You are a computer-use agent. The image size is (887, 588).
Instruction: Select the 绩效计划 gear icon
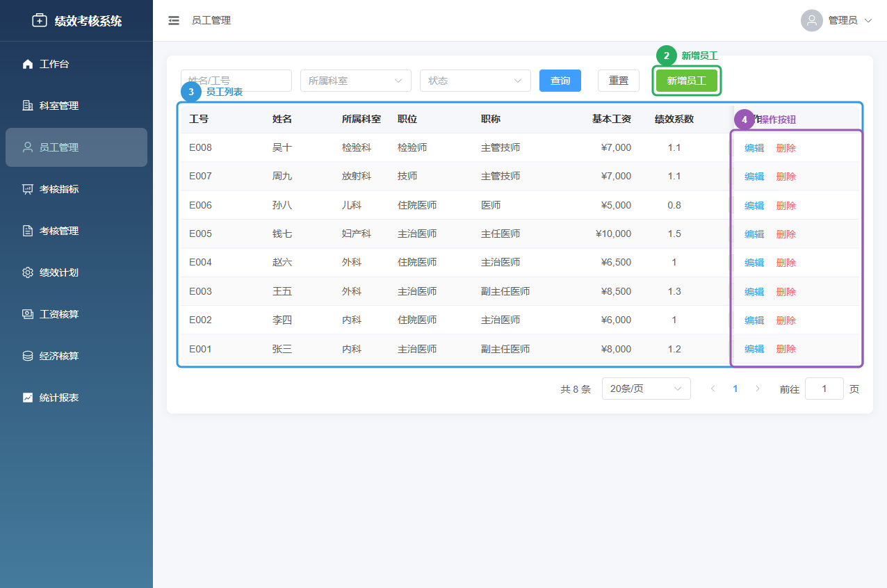pyautogui.click(x=28, y=272)
